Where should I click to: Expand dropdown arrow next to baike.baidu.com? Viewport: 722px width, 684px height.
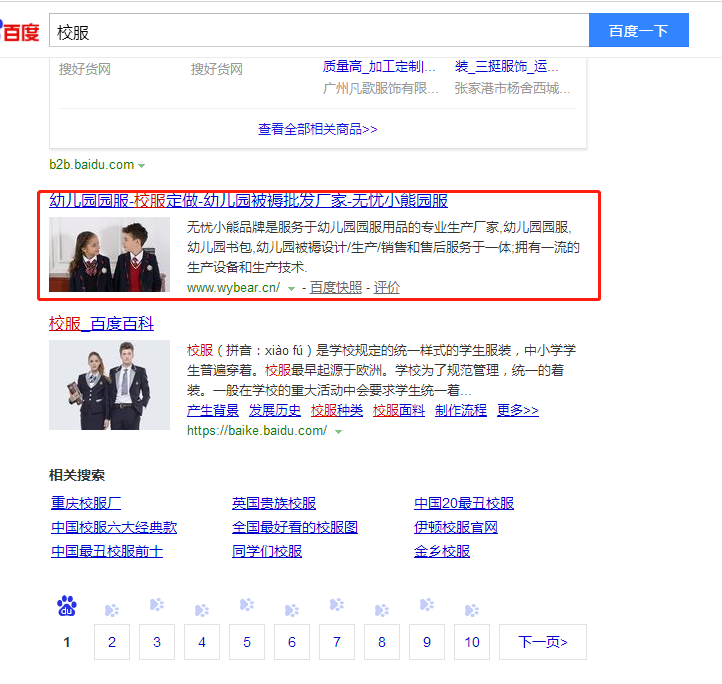pos(338,432)
